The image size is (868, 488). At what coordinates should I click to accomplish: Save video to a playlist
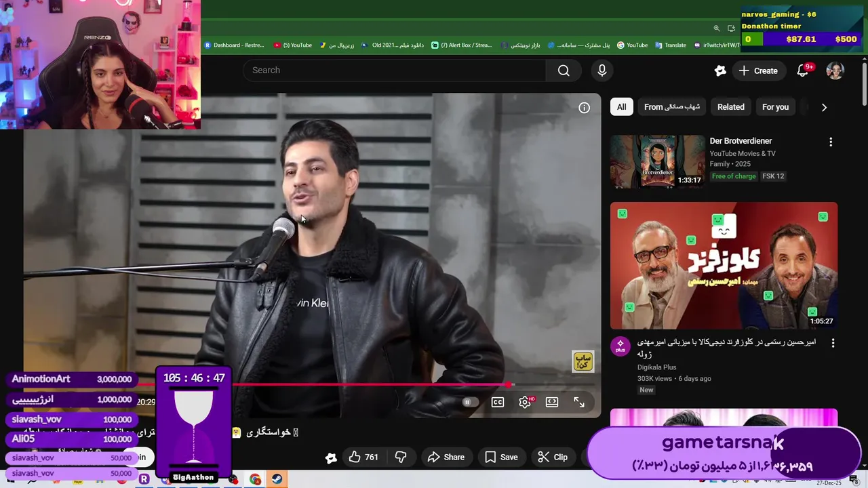pos(501,457)
